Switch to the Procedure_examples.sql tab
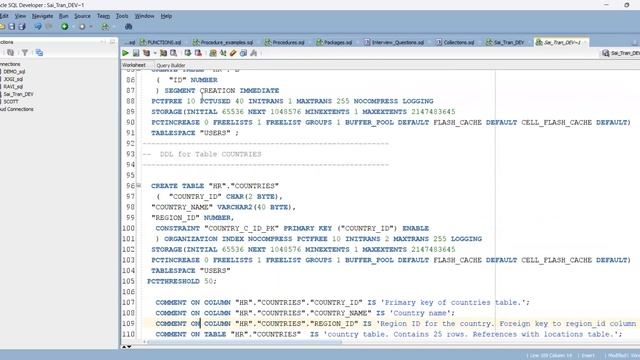Screen dimensions: 640x360 pyautogui.click(x=223, y=42)
